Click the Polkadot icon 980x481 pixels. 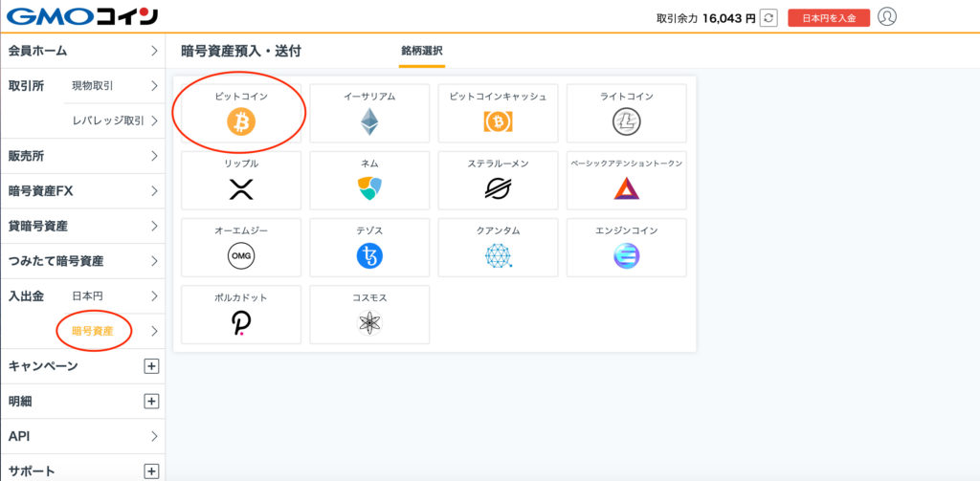(241, 323)
